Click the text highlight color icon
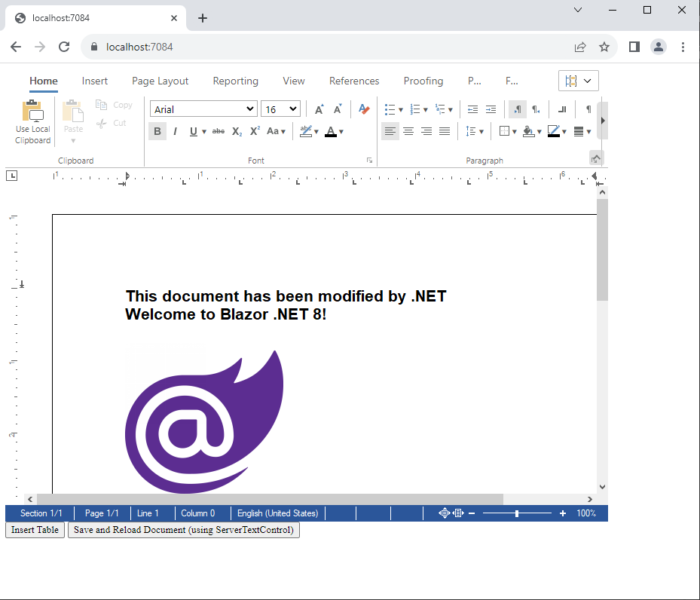 306,131
